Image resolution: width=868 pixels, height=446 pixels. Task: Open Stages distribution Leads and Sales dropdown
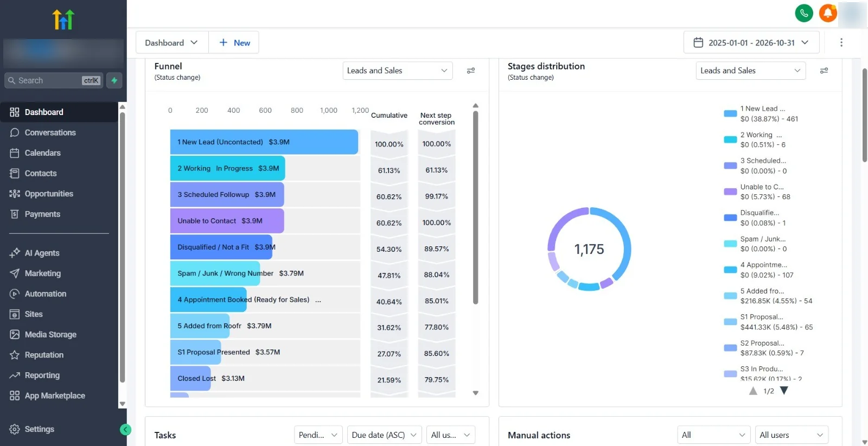point(751,71)
